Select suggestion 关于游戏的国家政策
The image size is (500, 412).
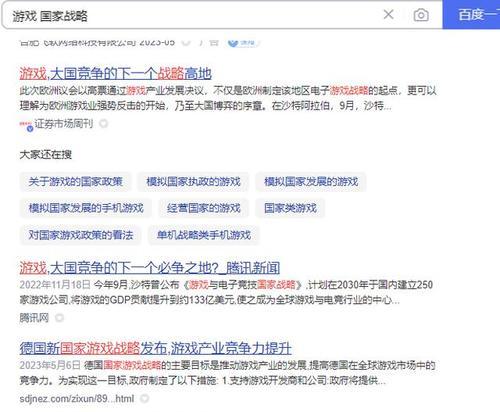click(x=76, y=182)
